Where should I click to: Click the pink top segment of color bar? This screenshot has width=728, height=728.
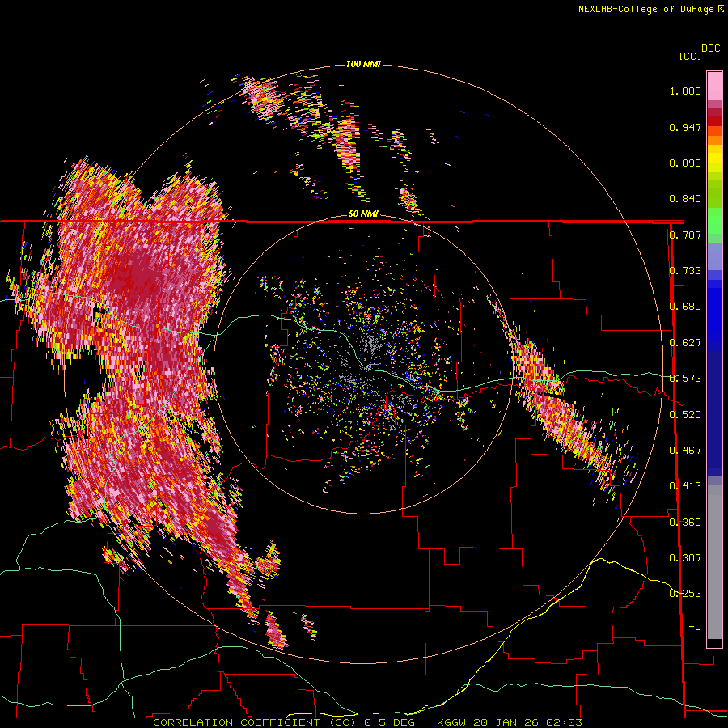point(714,87)
